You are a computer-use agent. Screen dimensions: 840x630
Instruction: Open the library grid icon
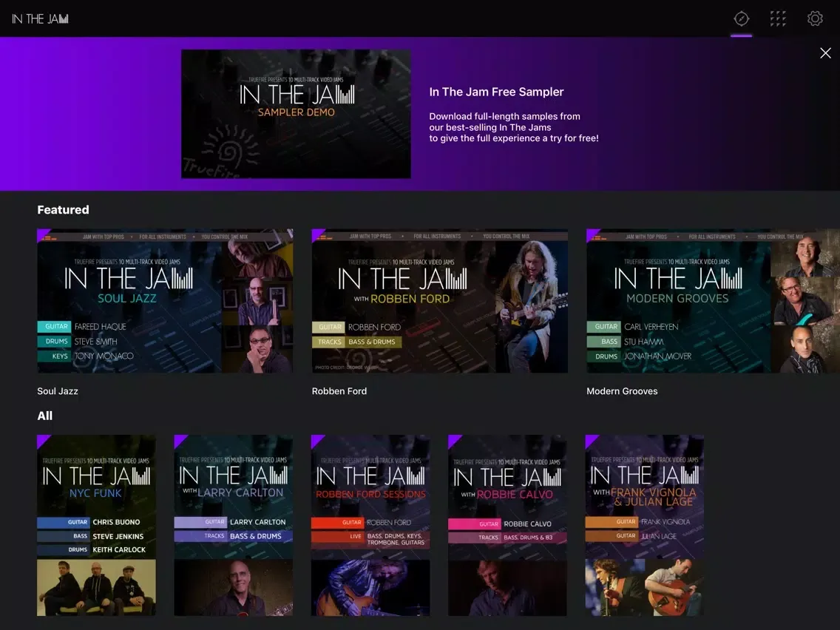pos(778,18)
